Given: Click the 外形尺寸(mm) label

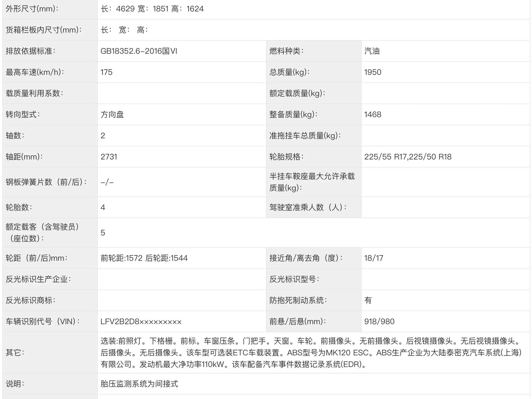Looking at the screenshot, I should pos(32,9).
